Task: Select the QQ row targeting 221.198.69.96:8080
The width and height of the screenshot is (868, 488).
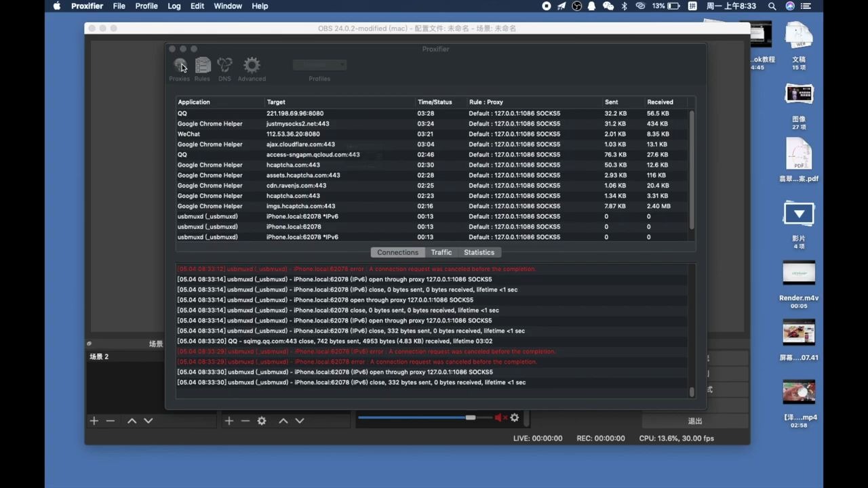Action: pyautogui.click(x=432, y=113)
